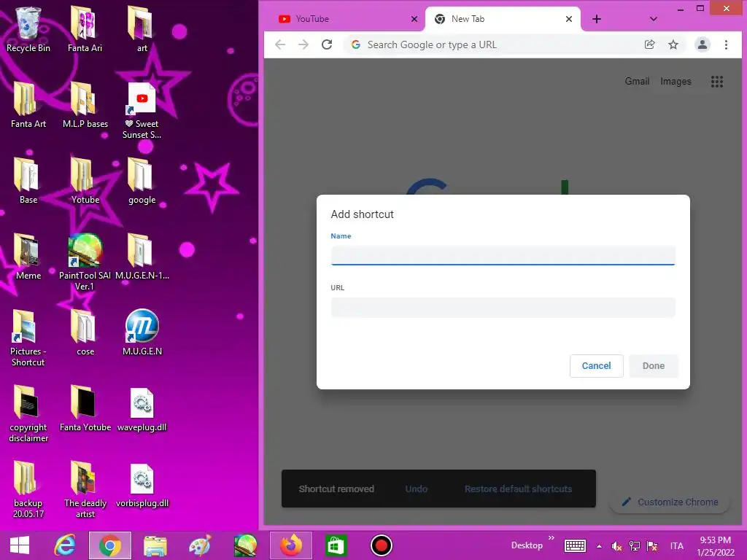747x560 pixels.
Task: Open the Recycle Bin icon
Action: click(28, 29)
